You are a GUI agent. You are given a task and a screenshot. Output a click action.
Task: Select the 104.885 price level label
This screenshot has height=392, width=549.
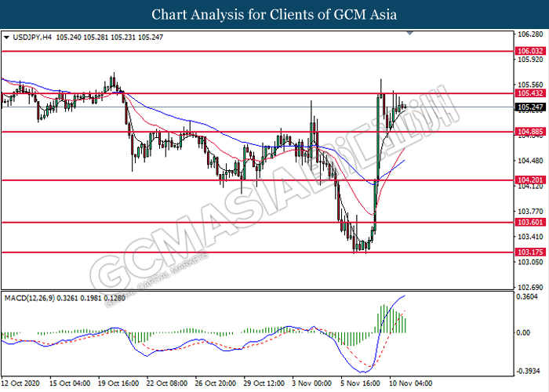pos(530,132)
